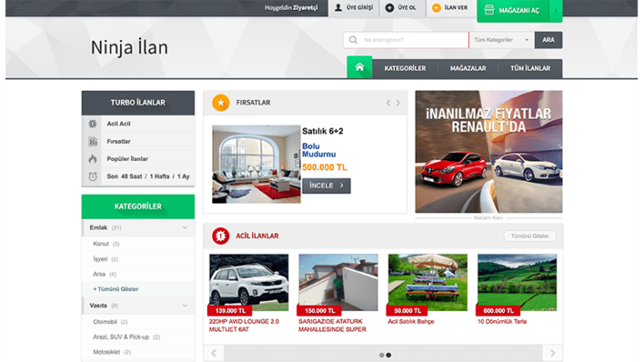
Task: Click the green home icon tab
Action: tap(360, 67)
